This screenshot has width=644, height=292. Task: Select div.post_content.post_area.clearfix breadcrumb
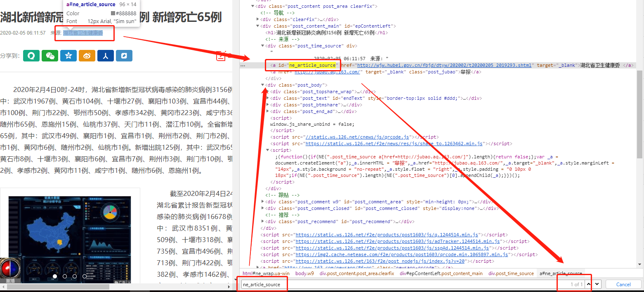tap(356, 273)
